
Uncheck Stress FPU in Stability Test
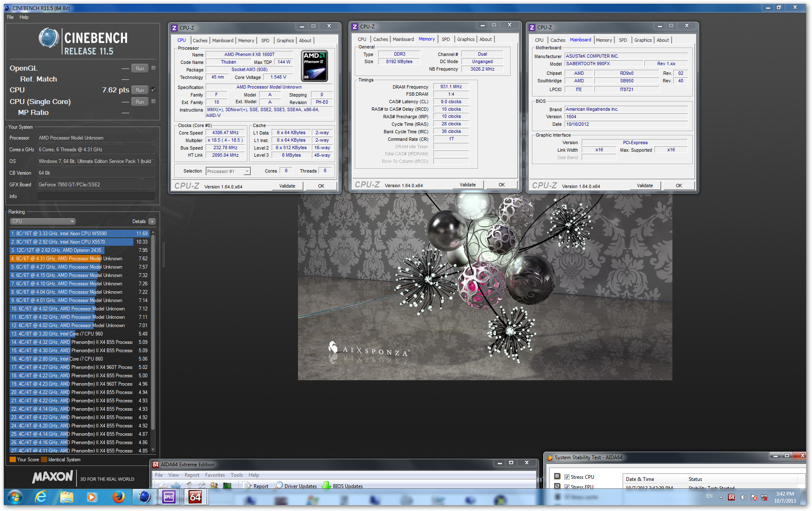coord(567,487)
